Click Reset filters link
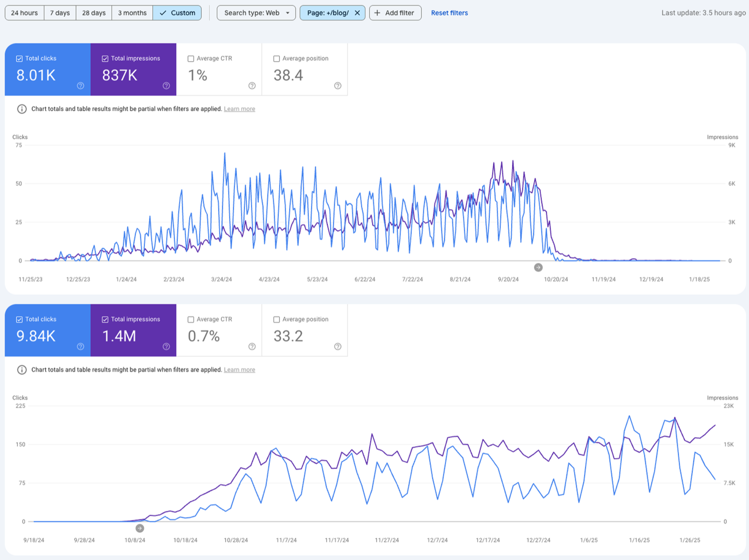 point(449,13)
